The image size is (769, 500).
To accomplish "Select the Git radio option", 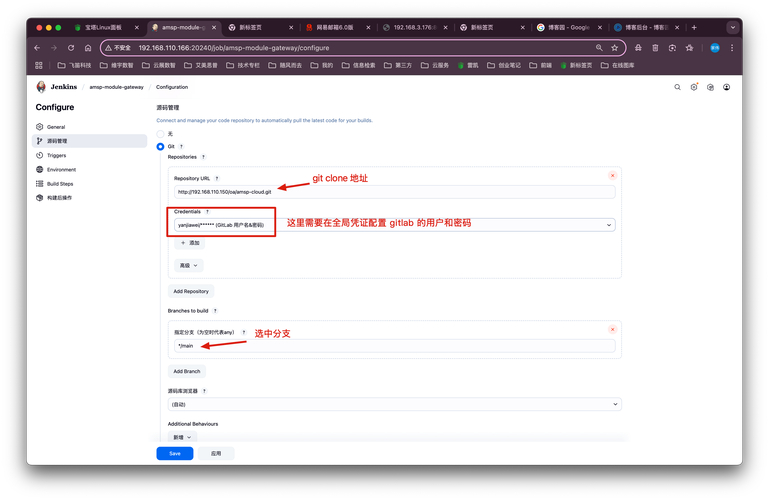I will [160, 147].
